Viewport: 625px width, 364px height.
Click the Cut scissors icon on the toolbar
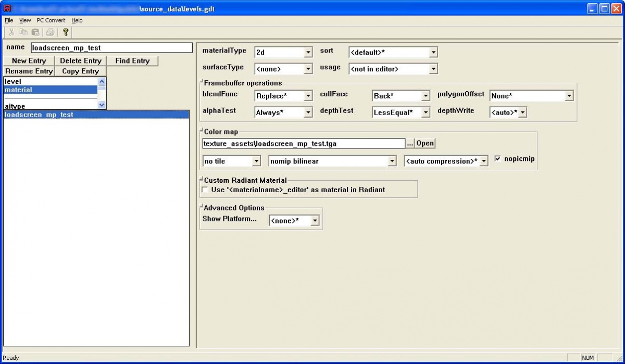coord(11,32)
